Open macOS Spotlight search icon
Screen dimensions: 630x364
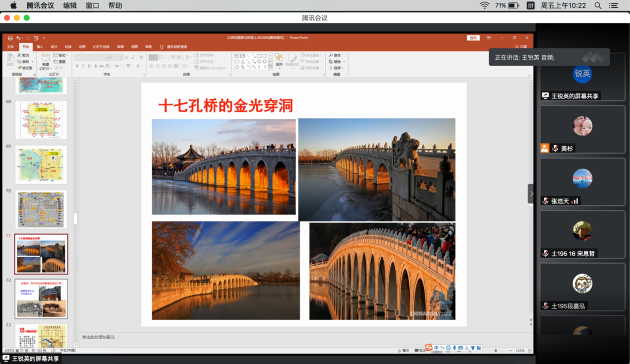click(598, 5)
